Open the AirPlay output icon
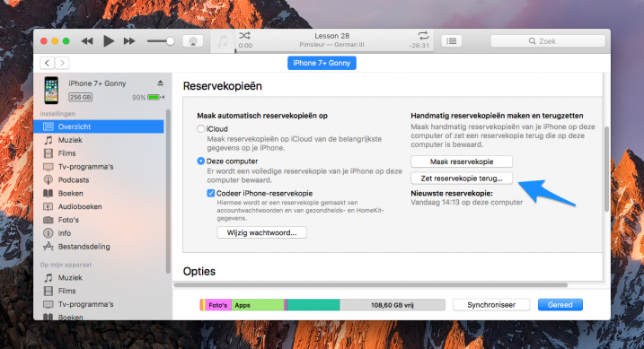Screen dimensions: 644x349 (193, 41)
